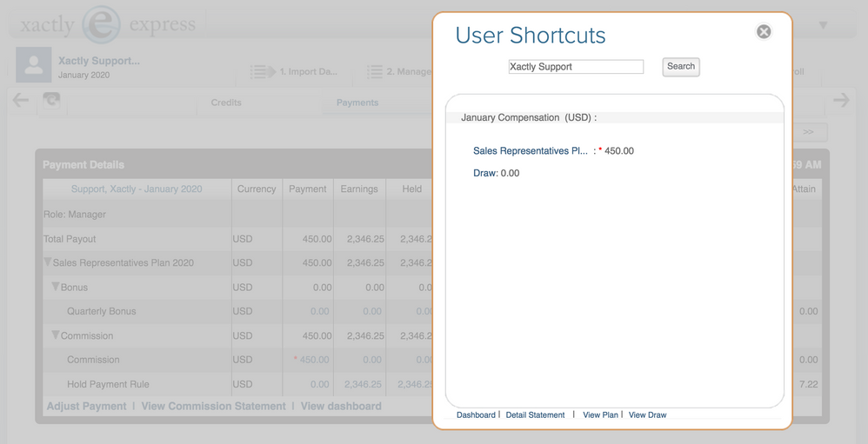
Task: Click the Held column header
Action: pyautogui.click(x=412, y=189)
